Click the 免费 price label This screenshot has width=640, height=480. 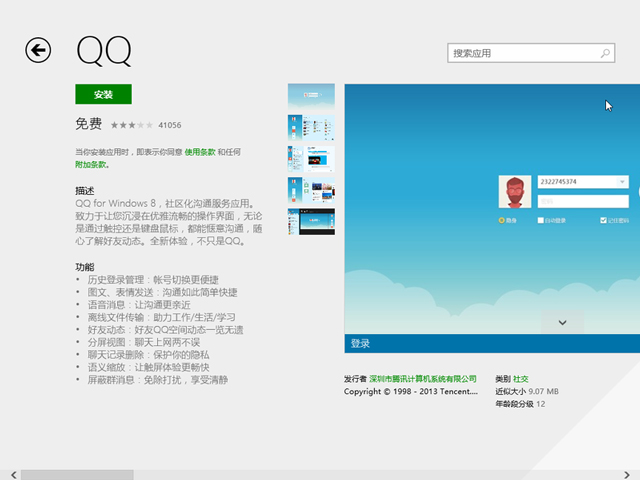tap(89, 124)
